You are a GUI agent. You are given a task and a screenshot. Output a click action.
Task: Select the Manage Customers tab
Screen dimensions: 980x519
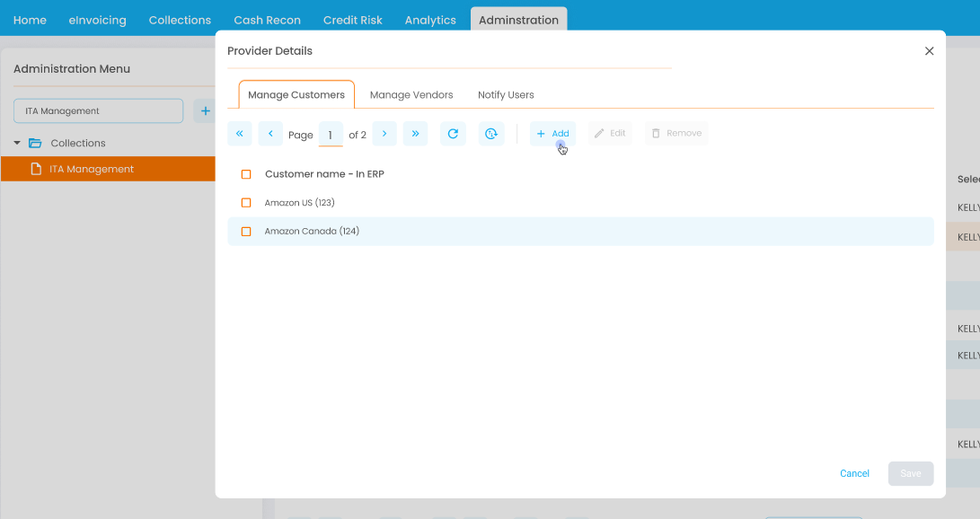tap(296, 95)
